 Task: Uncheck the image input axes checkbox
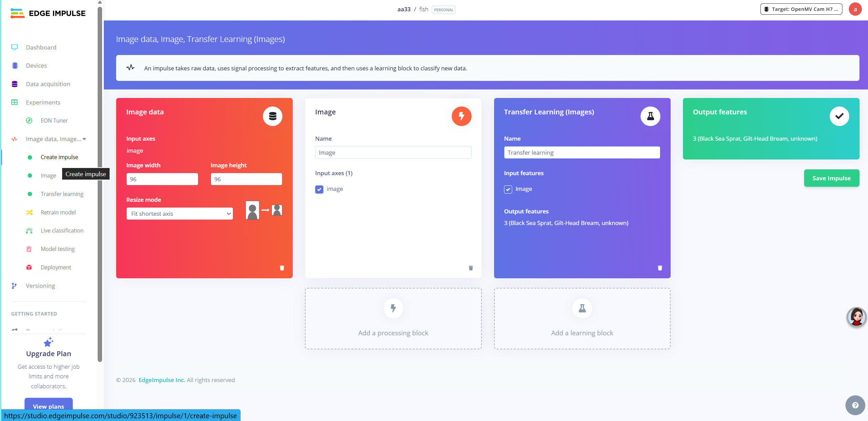(x=319, y=189)
